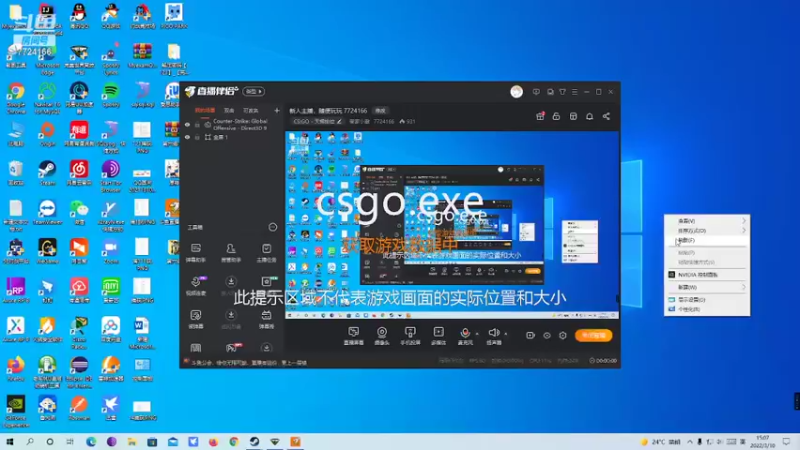800x450 pixels.
Task: Expand microphone options arrow
Action: (x=477, y=334)
